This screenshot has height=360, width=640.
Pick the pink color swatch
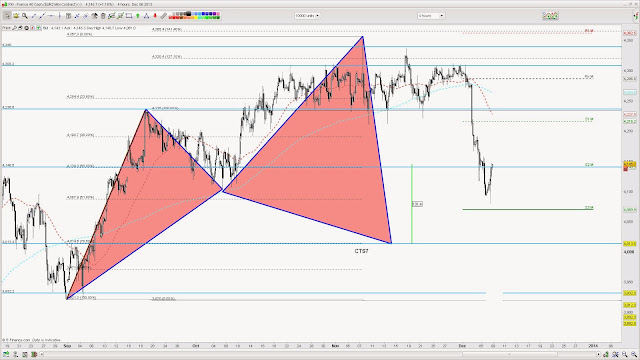coord(218,13)
